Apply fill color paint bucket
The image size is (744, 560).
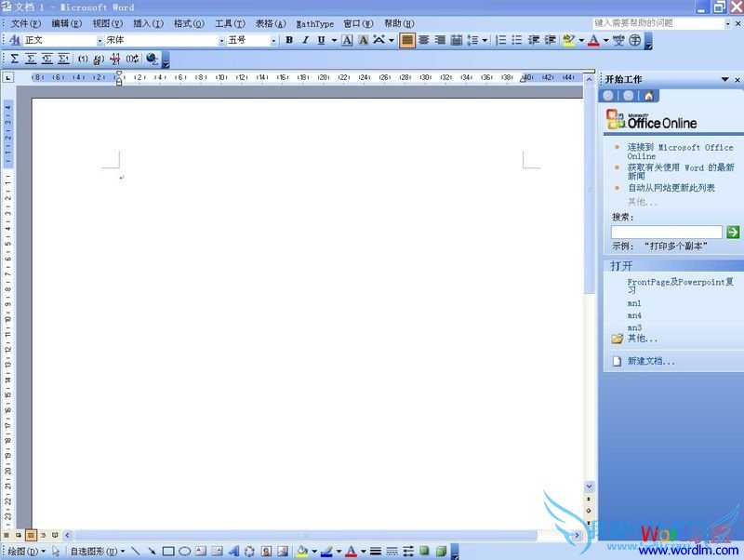[x=302, y=551]
